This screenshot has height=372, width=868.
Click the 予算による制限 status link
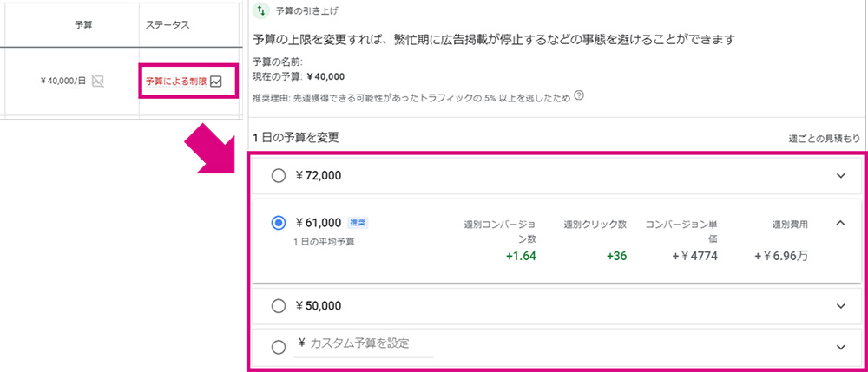(176, 82)
